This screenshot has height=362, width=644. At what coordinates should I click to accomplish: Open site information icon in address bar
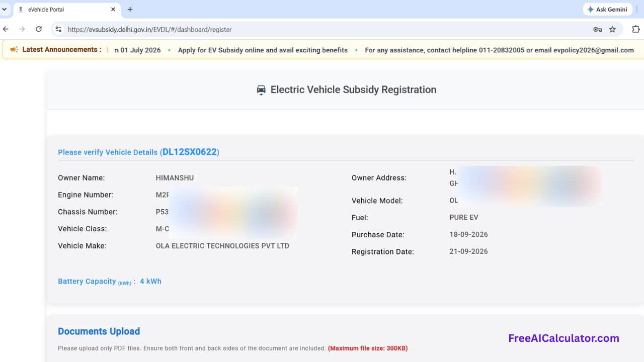tap(58, 29)
